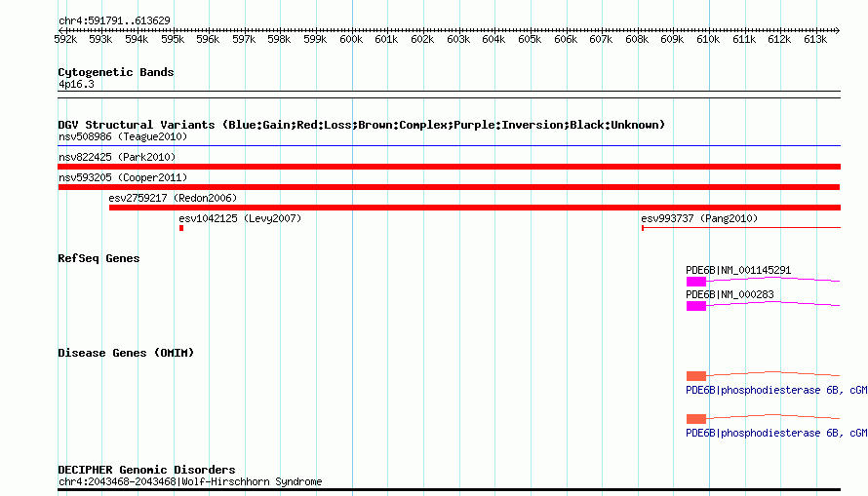868x496 pixels.
Task: Click the 596k ruler tick label
Action: tap(208, 39)
